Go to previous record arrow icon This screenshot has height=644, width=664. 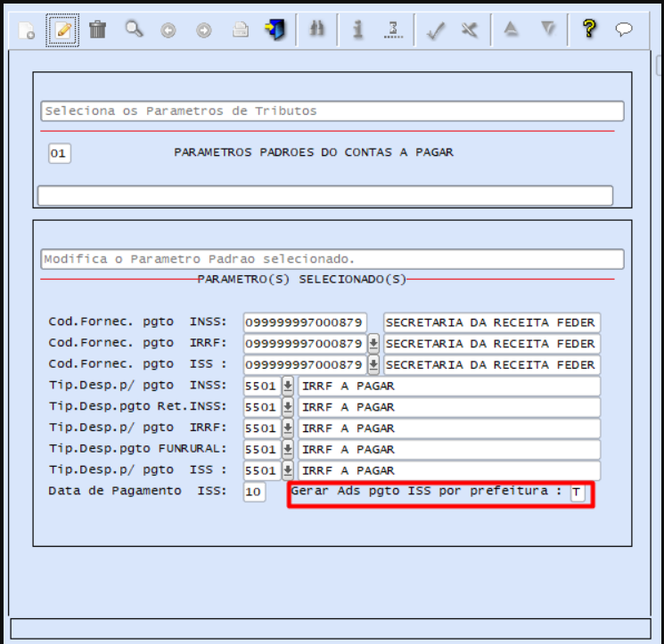168,30
